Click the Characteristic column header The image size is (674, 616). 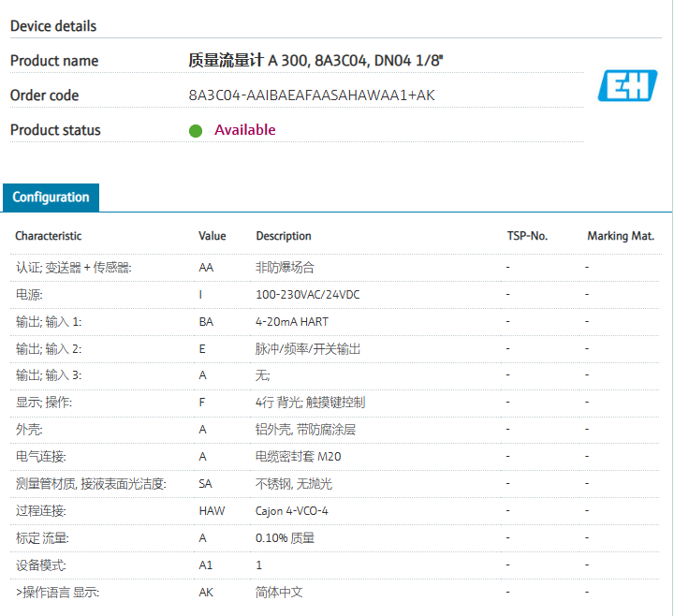pos(48,236)
